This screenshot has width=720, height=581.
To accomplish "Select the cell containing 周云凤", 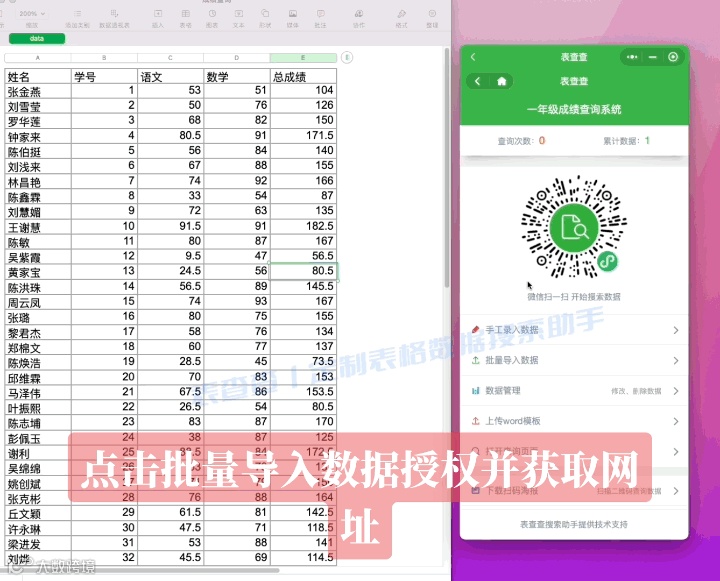I will click(38, 302).
